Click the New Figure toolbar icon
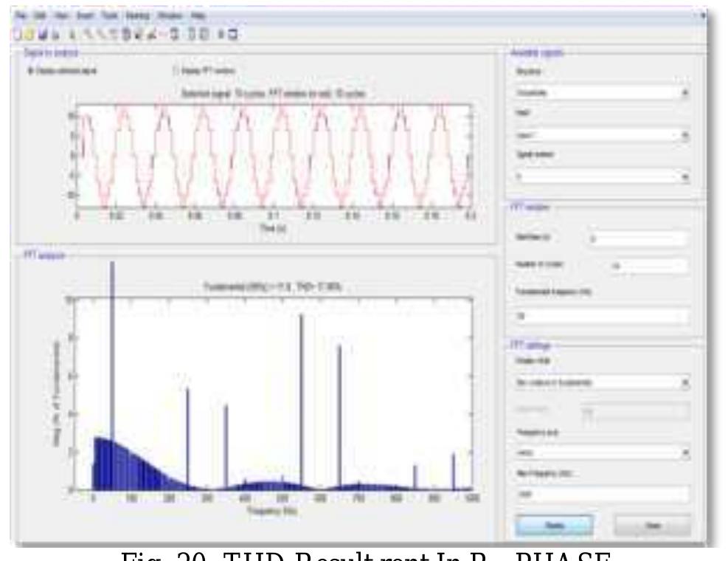 click(17, 35)
